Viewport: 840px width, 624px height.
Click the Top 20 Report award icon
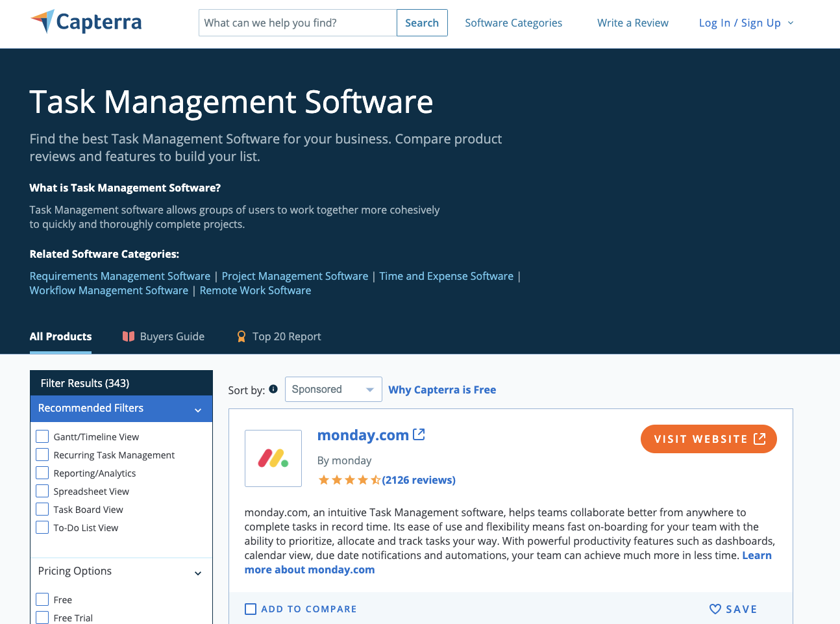[x=241, y=336]
